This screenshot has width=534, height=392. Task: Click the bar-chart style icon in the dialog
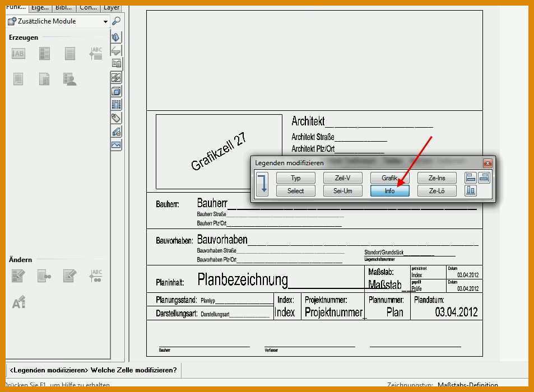coord(471,191)
